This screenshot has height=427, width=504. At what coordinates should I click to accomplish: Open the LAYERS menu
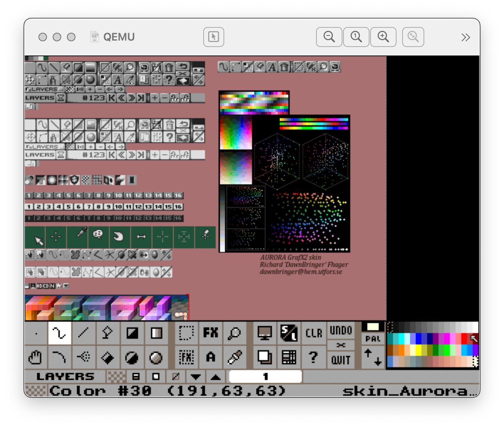pos(65,376)
